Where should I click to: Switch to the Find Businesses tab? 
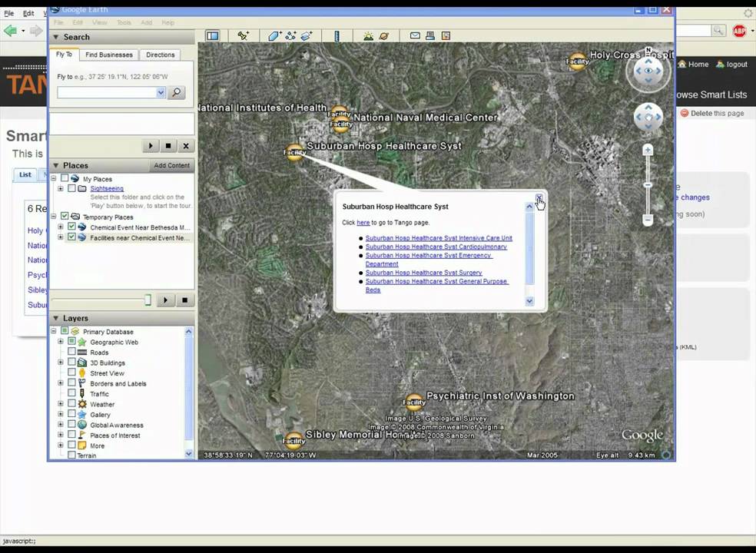[x=109, y=55]
